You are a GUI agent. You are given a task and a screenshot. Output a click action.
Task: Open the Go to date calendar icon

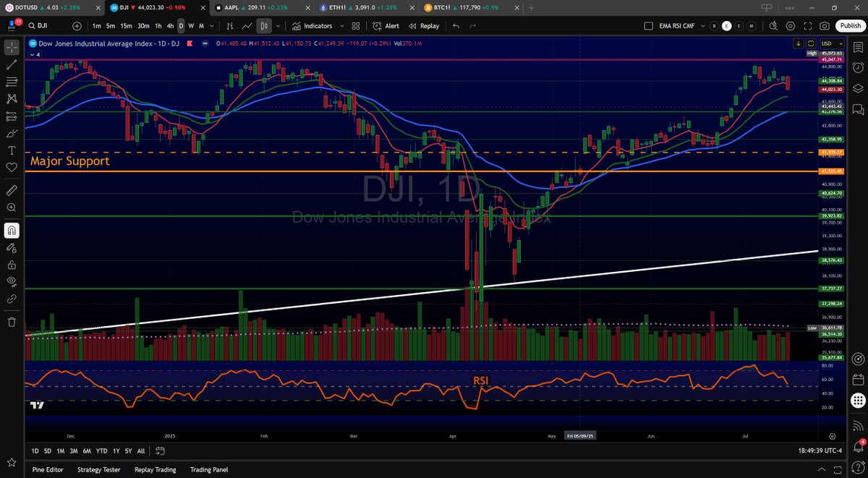pyautogui.click(x=160, y=451)
